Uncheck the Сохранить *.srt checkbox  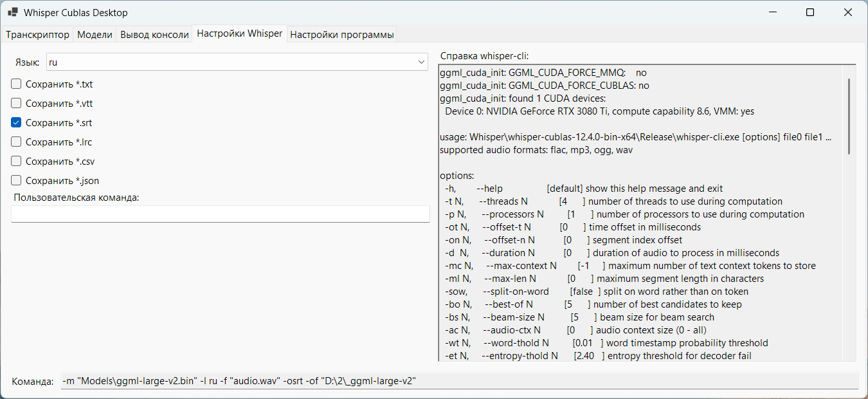[17, 122]
